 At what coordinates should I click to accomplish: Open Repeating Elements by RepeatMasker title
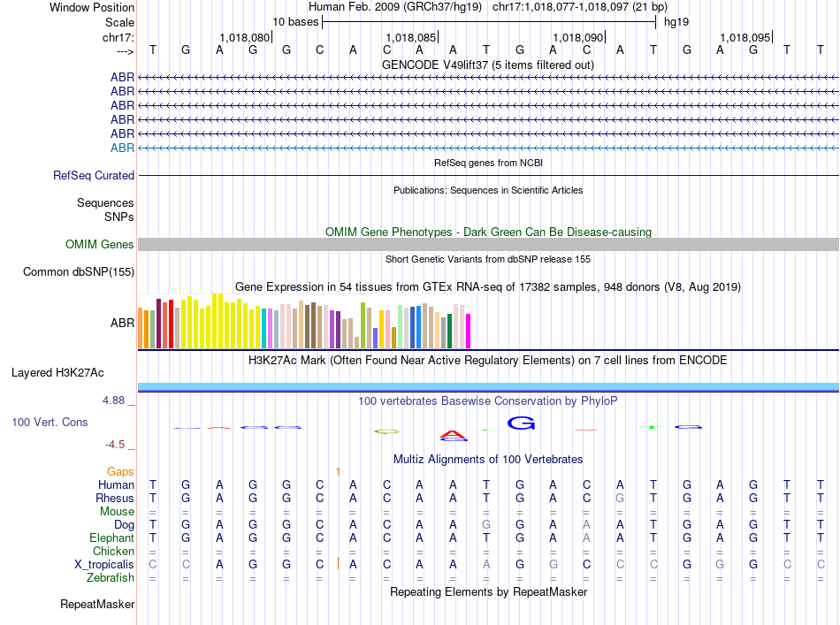(488, 591)
